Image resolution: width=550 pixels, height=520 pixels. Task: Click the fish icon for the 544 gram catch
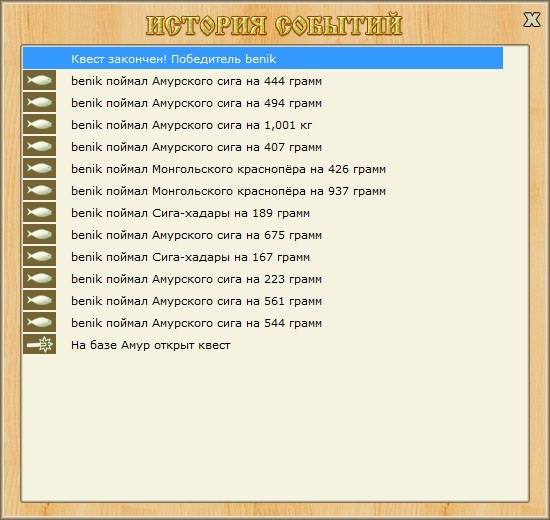click(39, 322)
